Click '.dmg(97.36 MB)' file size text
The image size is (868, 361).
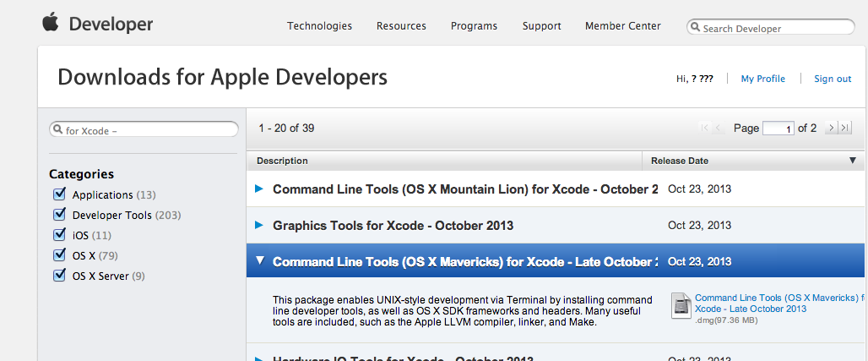726,320
